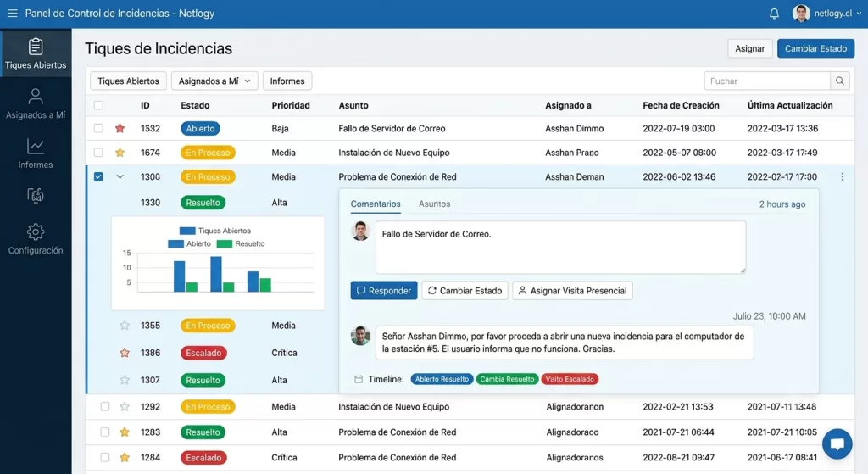Image resolution: width=868 pixels, height=474 pixels.
Task: Collapse the expanded ticket 1300 row
Action: click(120, 176)
